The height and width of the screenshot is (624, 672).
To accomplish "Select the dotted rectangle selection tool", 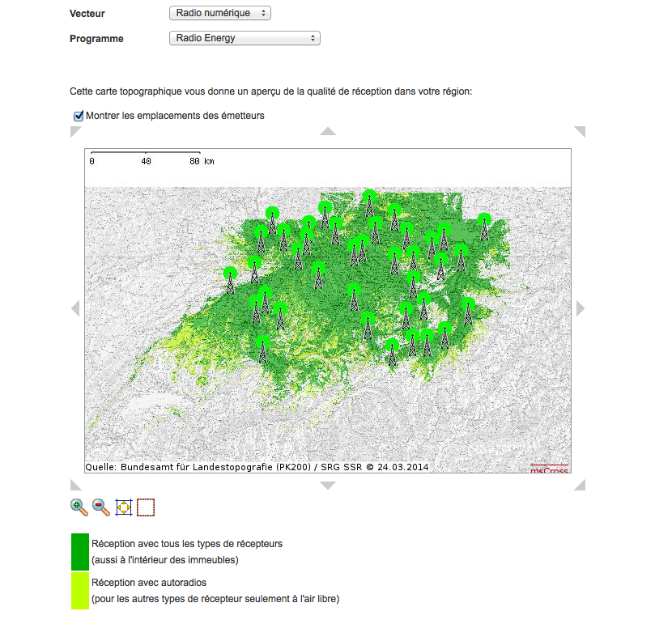I will point(146,507).
